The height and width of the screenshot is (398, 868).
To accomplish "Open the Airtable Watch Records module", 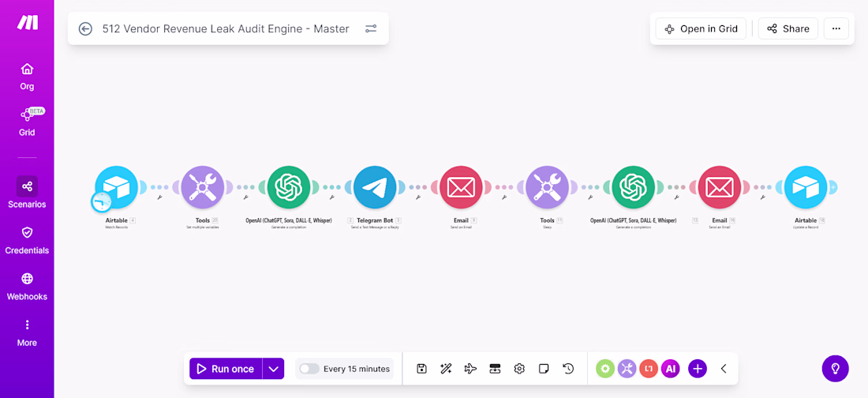I will click(116, 187).
